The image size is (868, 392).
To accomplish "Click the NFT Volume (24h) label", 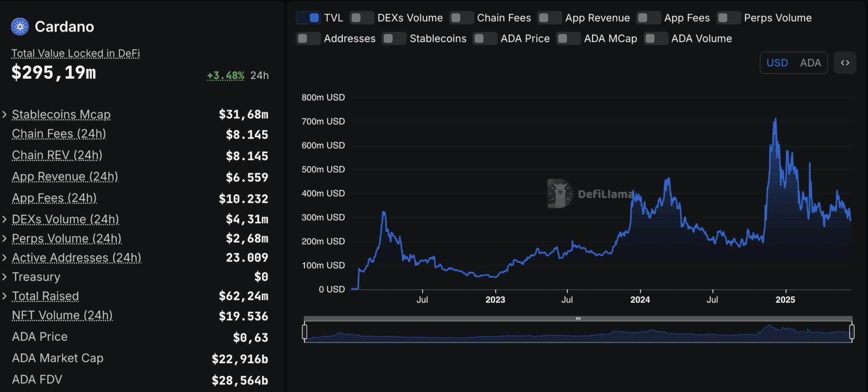I will point(62,315).
